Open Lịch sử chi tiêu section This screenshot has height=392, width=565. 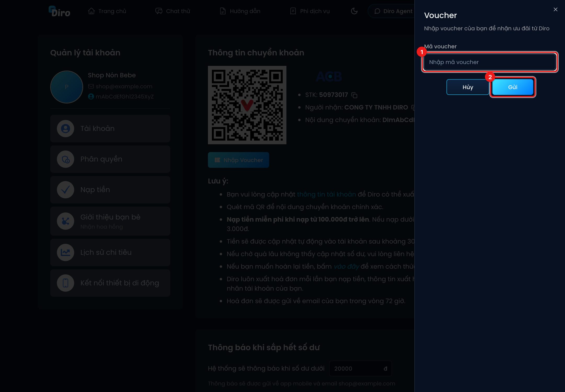click(110, 252)
